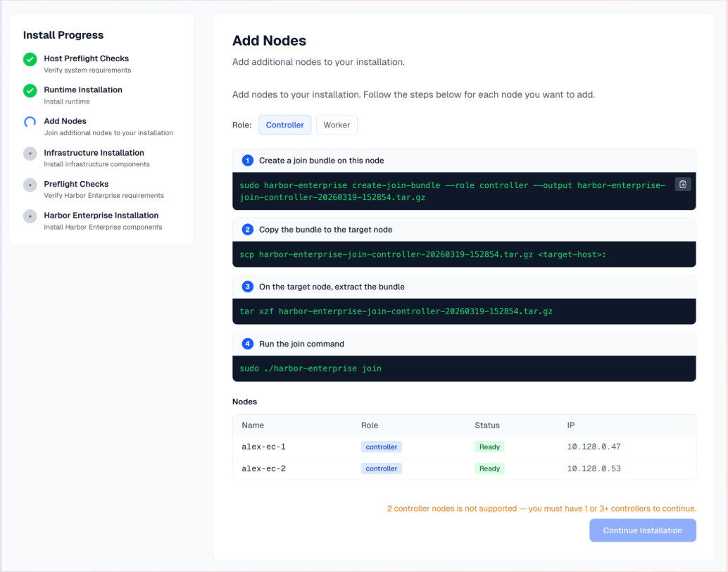Click the controller badge for alex-ec-1

(x=381, y=447)
